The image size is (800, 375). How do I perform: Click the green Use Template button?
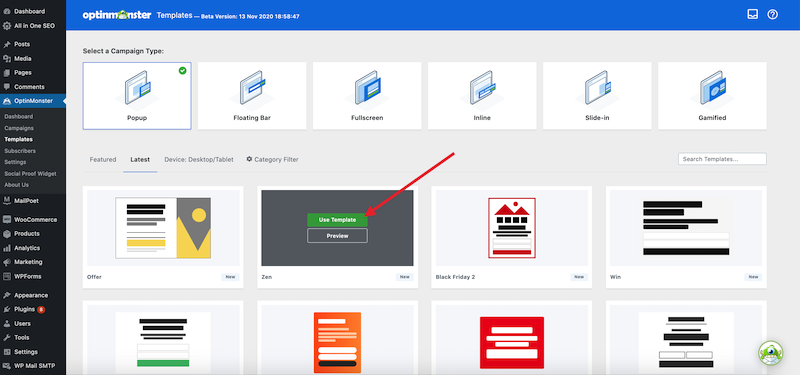337,220
